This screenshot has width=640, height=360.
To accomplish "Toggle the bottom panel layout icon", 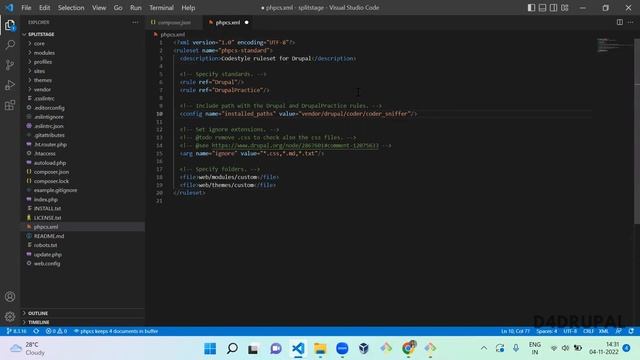I will [x=542, y=8].
